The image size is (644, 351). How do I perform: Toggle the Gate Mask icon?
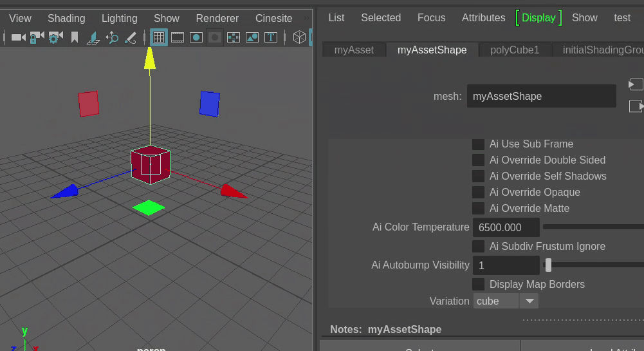214,38
